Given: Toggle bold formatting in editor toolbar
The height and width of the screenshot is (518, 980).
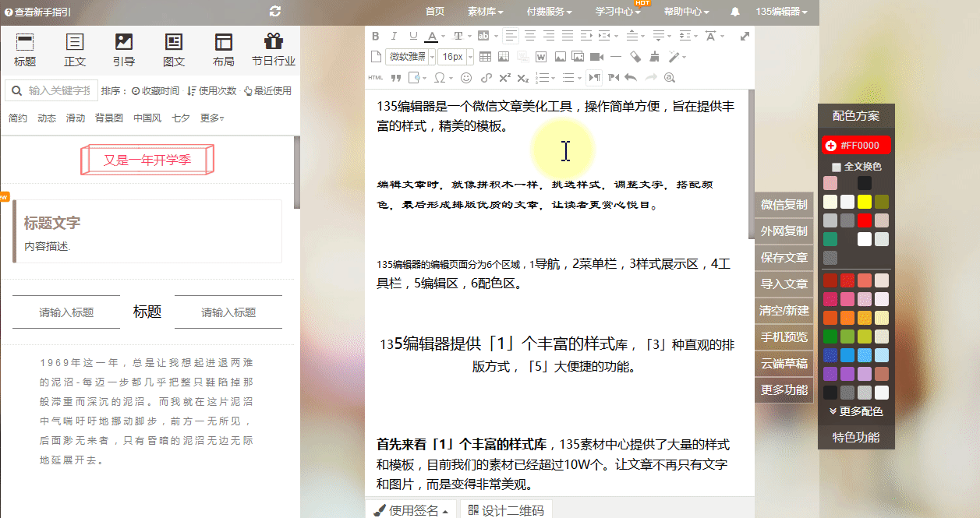Looking at the screenshot, I should click(x=376, y=36).
